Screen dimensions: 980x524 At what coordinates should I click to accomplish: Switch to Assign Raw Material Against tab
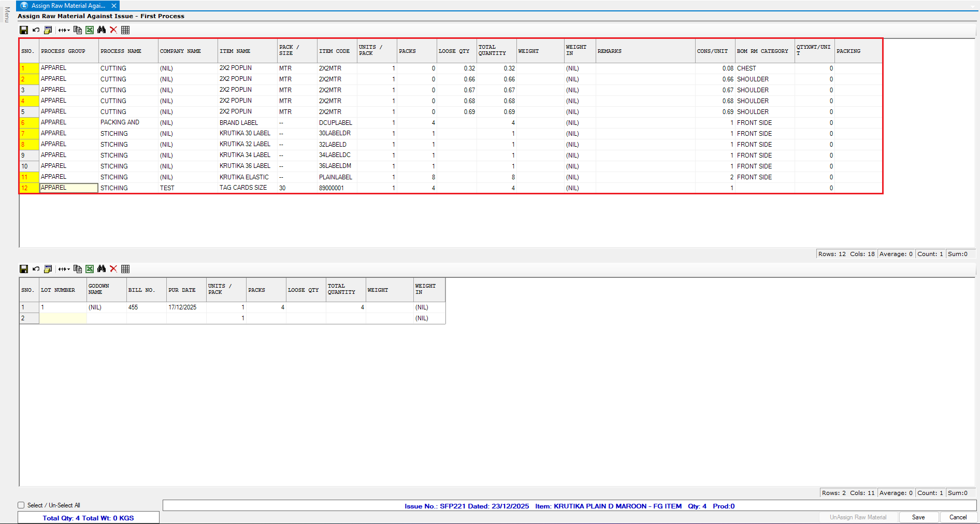pyautogui.click(x=68, y=6)
